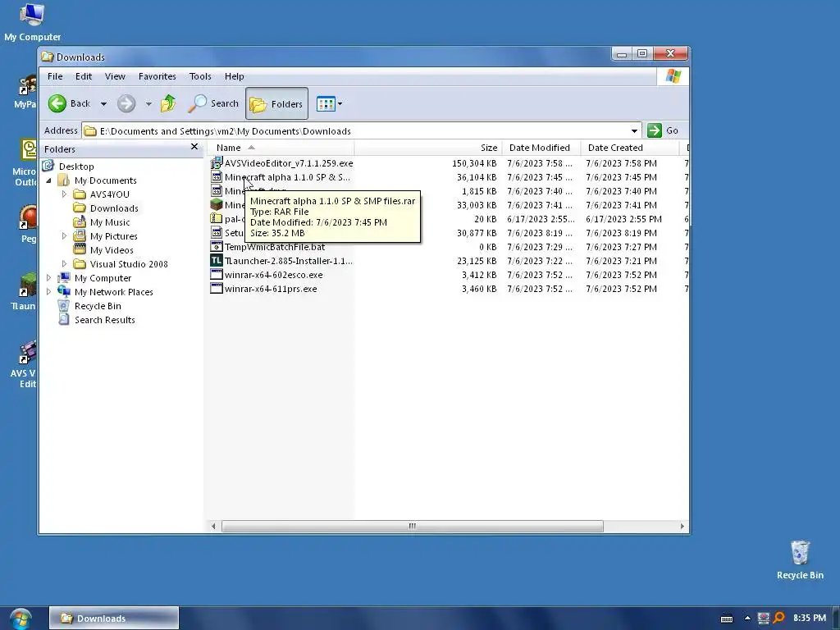Open the Views button menu
The height and width of the screenshot is (630, 840).
pos(329,103)
